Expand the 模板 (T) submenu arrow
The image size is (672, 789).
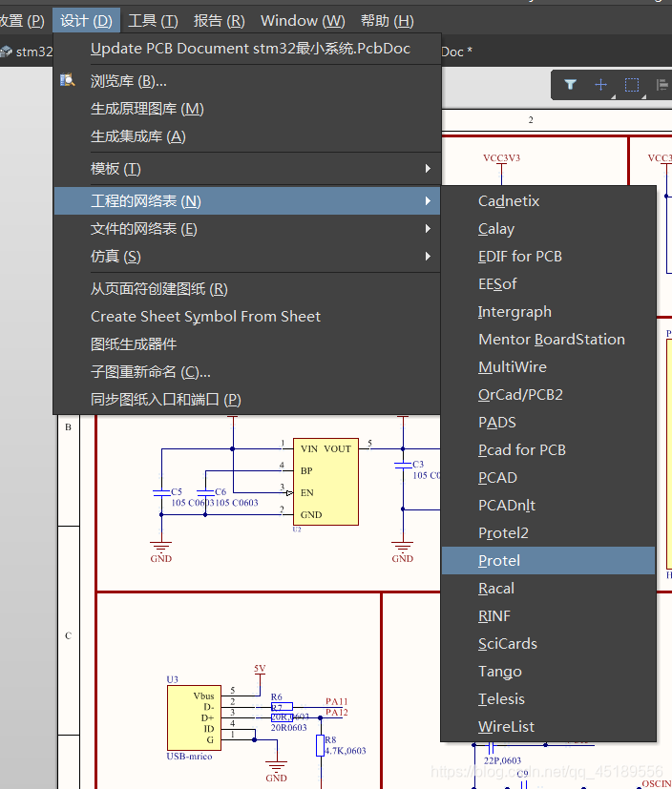[x=428, y=169]
